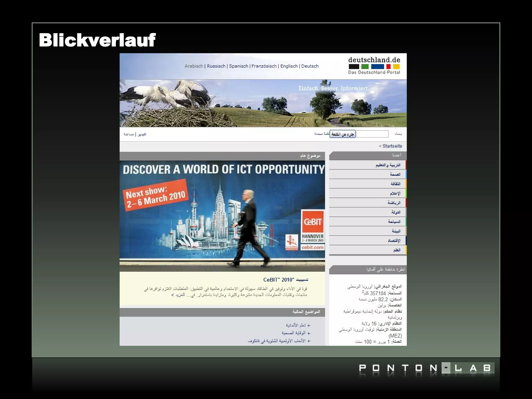The width and height of the screenshot is (532, 399).
Task: Focus the search text input field
Action: point(372,134)
